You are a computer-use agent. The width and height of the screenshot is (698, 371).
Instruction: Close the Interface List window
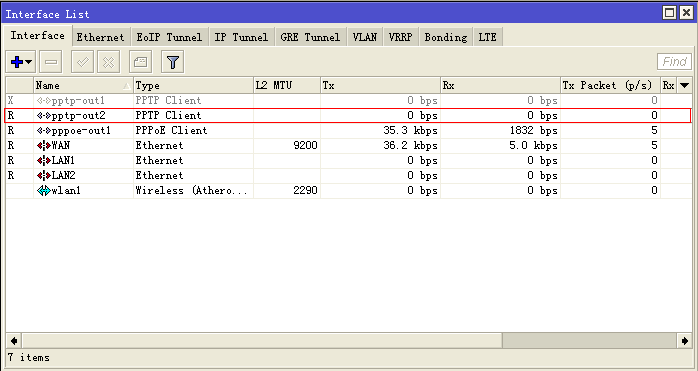686,13
